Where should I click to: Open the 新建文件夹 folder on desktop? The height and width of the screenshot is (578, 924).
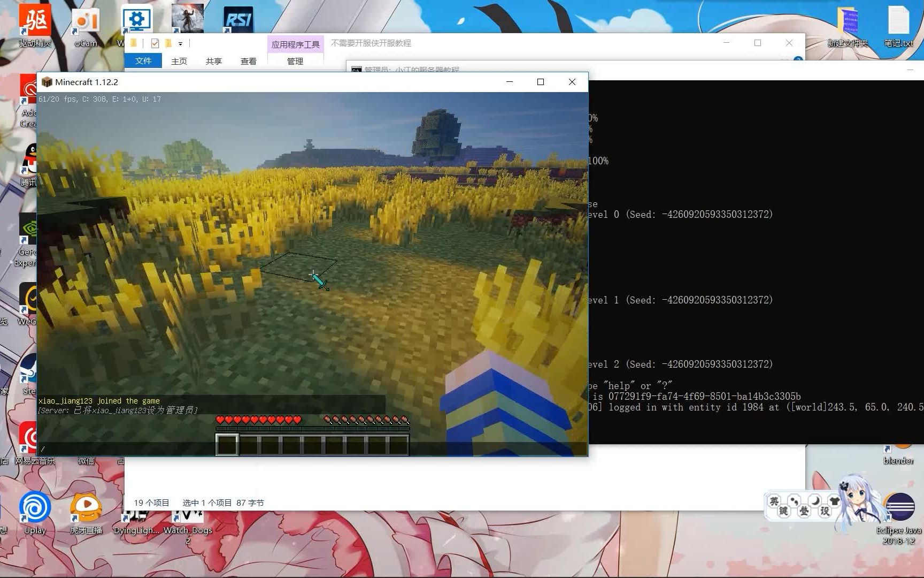(x=847, y=26)
